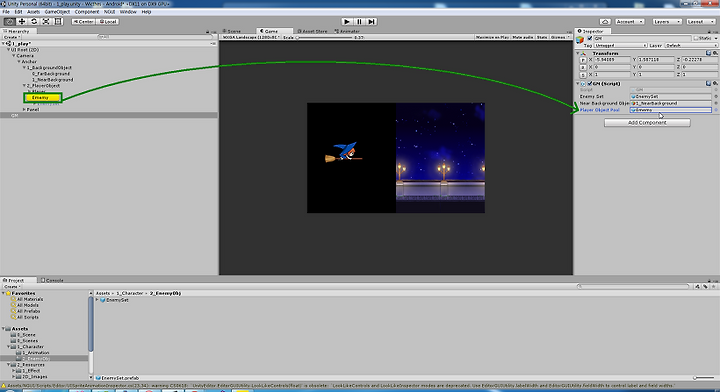Collapse the GM (Script) component foldout
The width and height of the screenshot is (720, 392).
pos(578,84)
